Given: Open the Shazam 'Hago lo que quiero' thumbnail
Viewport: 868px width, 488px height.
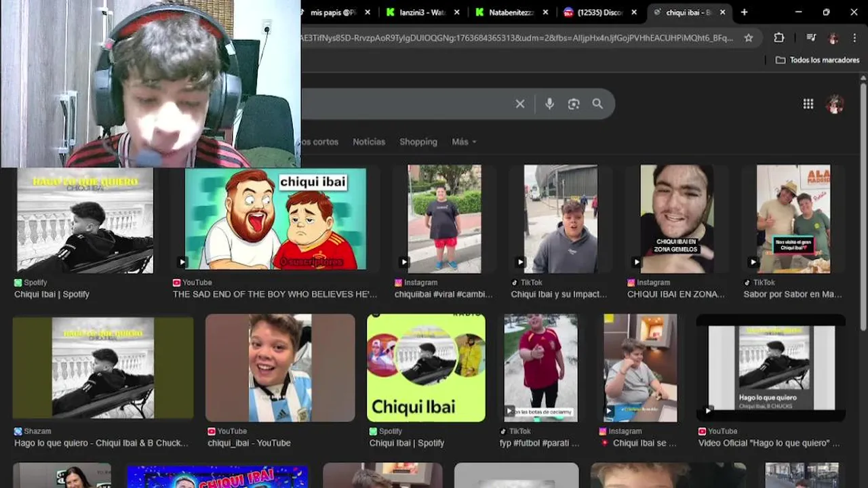Looking at the screenshot, I should 103,367.
